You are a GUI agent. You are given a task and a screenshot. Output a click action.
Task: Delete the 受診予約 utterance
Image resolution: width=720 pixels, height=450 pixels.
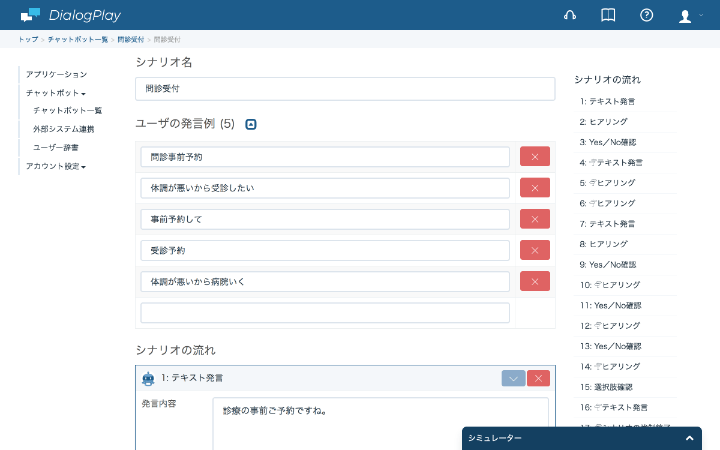pos(534,250)
